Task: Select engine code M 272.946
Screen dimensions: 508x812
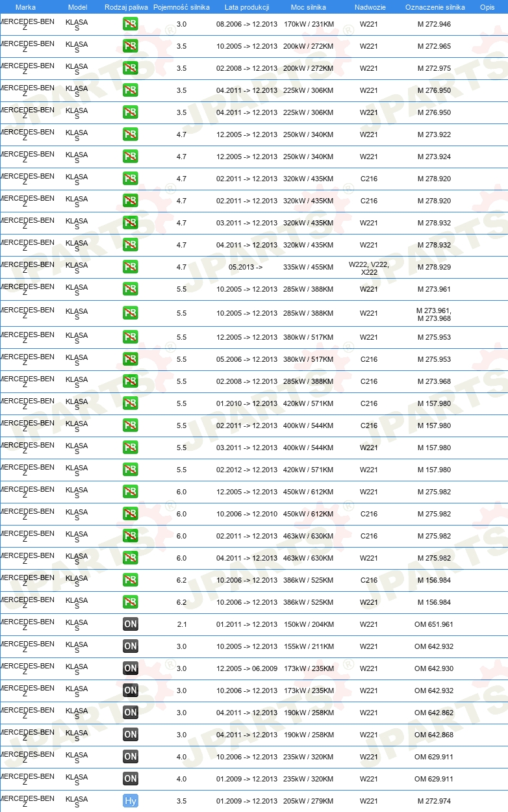Action: (434, 25)
